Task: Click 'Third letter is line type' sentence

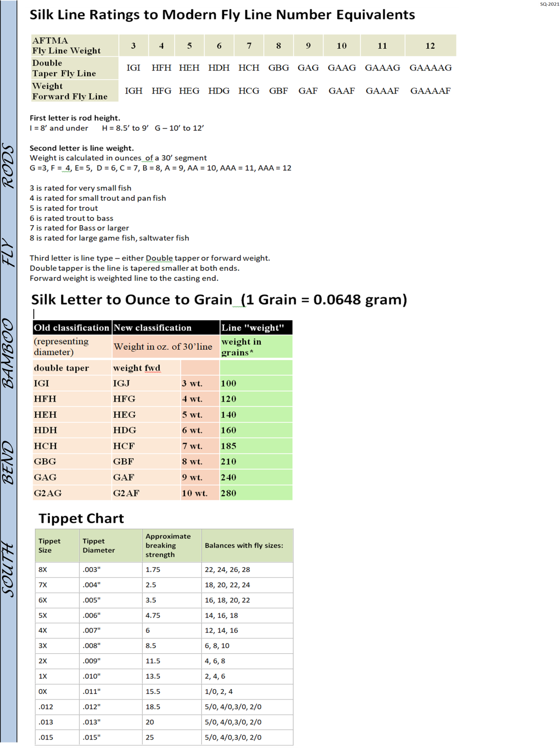Action: click(150, 258)
